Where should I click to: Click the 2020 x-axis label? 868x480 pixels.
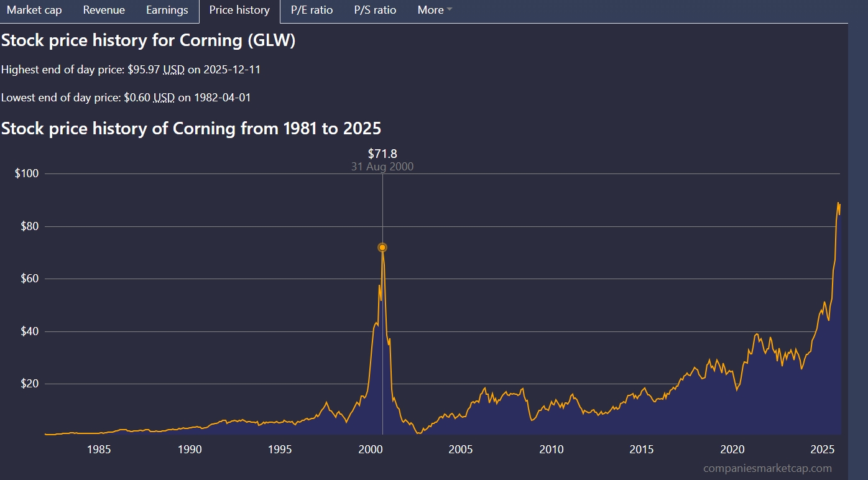pyautogui.click(x=732, y=450)
